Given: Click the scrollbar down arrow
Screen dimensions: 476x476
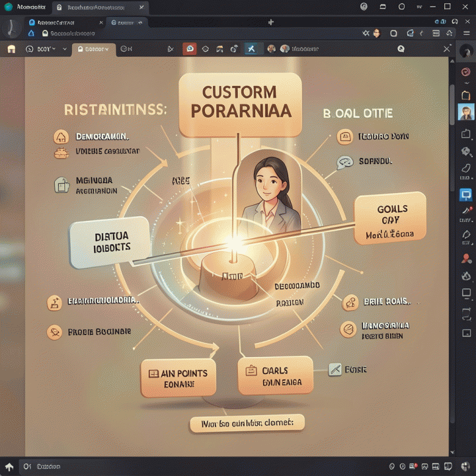Looking at the screenshot, I should click(452, 452).
